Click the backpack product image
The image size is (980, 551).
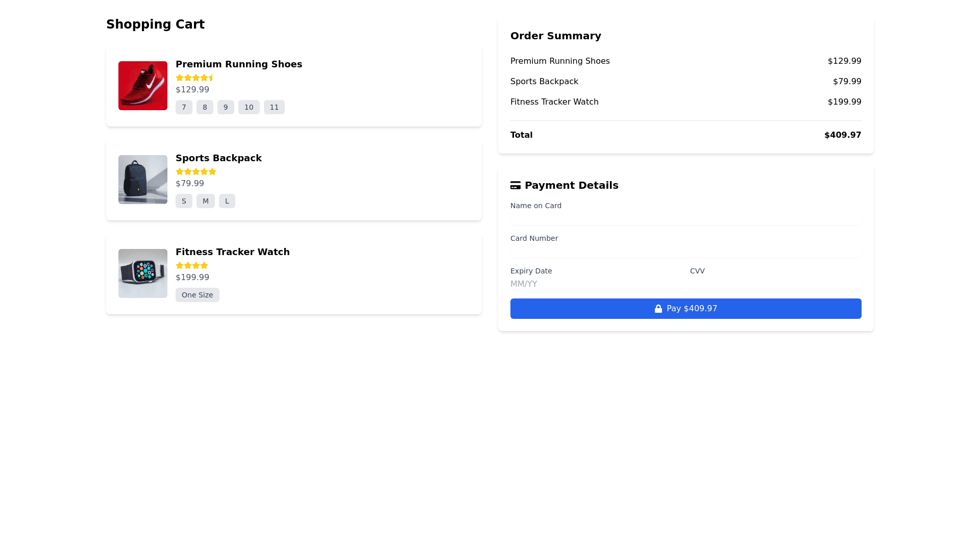click(143, 180)
